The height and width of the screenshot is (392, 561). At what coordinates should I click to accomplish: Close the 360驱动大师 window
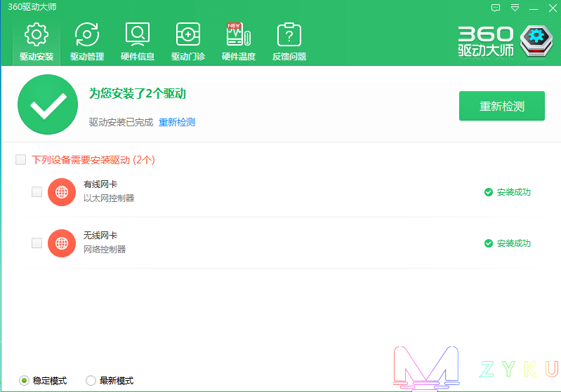click(x=553, y=8)
